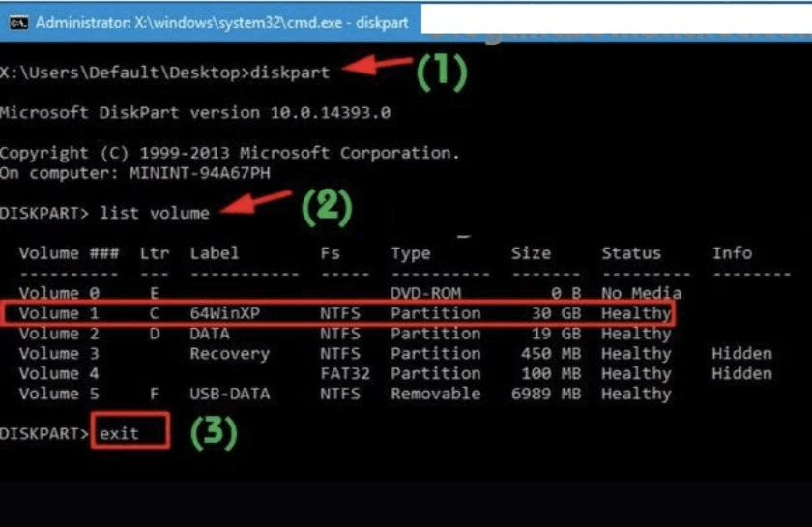Screen dimensions: 812x527
Task: Click '6989 MB' size value
Action: tap(546, 394)
